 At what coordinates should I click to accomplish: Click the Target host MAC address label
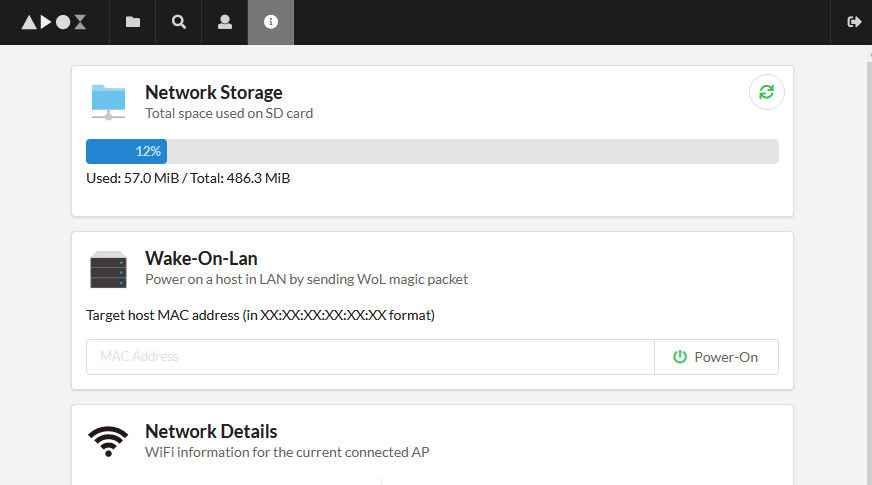260,315
